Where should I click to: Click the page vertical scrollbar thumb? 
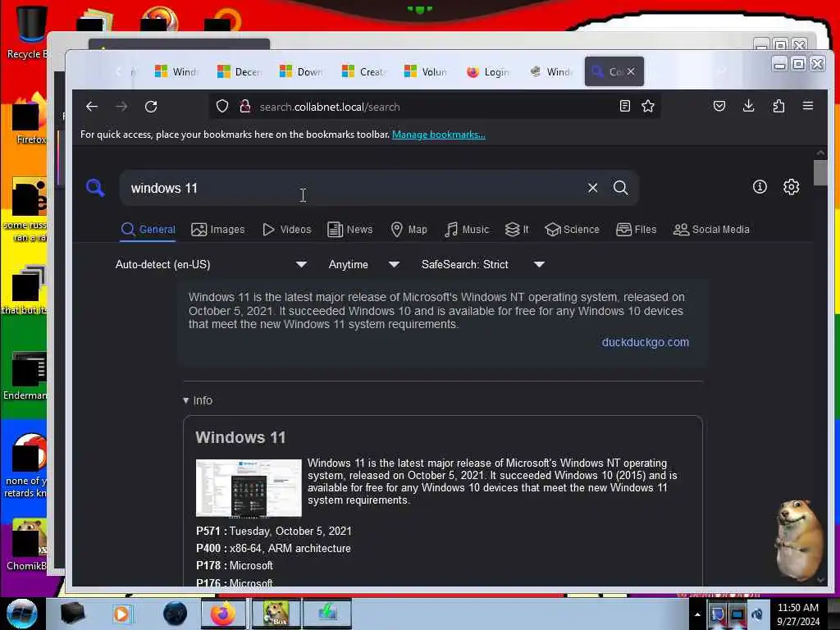point(820,172)
